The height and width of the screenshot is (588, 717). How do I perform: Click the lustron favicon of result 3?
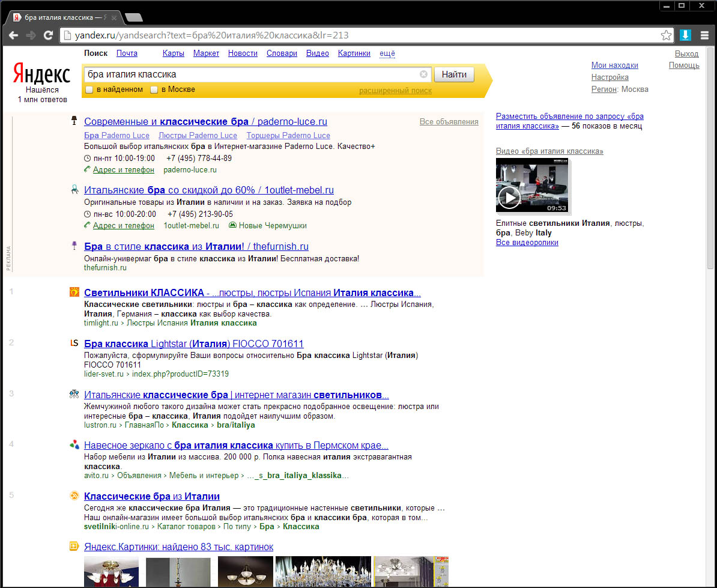[x=74, y=393]
